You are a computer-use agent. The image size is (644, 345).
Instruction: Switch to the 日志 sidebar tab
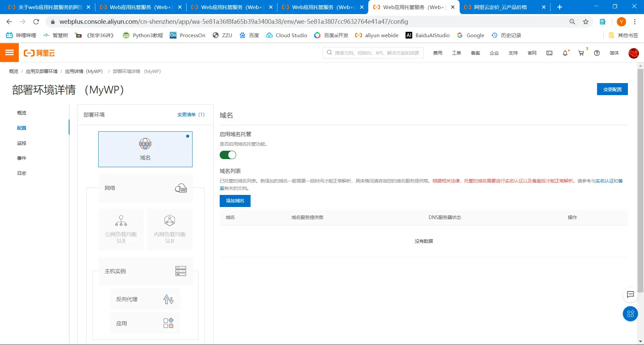click(22, 173)
